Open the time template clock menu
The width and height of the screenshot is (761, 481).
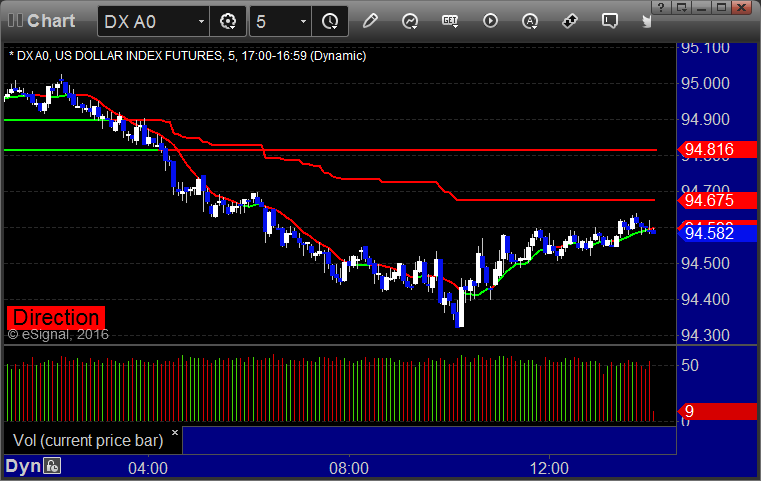coord(330,21)
